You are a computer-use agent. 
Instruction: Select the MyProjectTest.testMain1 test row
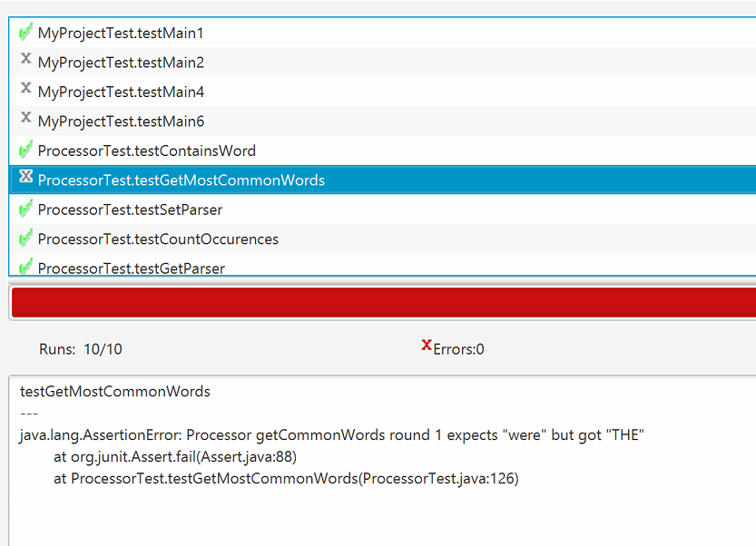(x=383, y=33)
